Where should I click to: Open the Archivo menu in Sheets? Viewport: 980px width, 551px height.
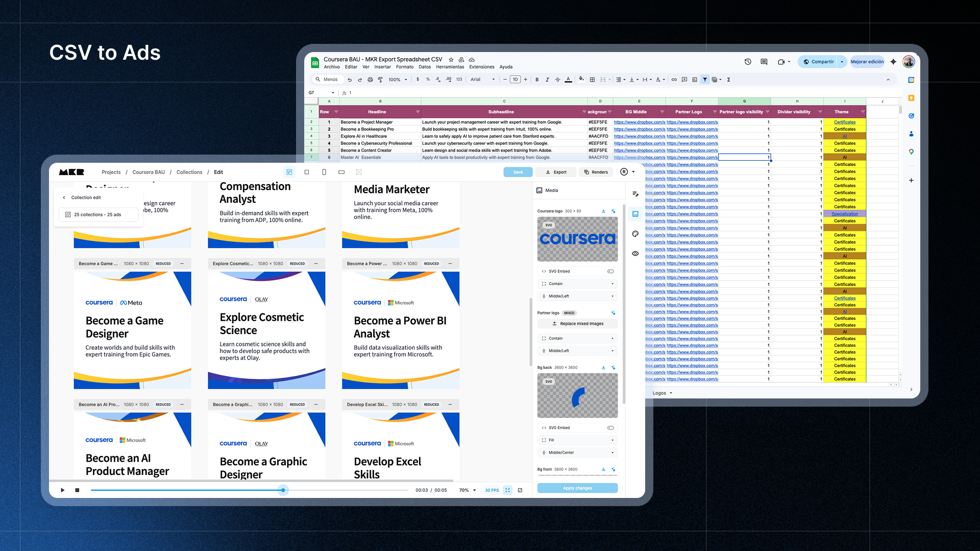pos(332,67)
